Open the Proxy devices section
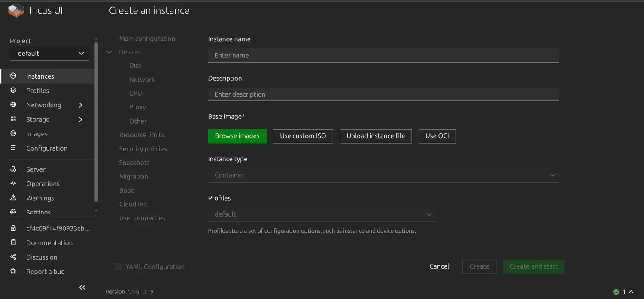The width and height of the screenshot is (644, 299). coord(137,107)
